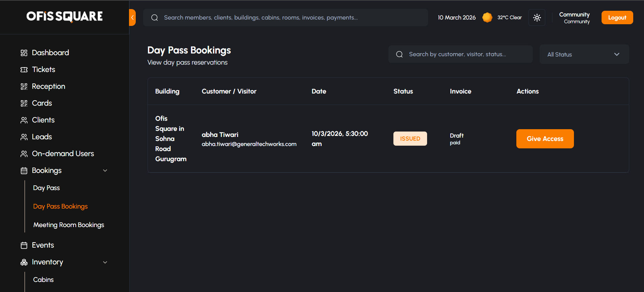Click the On-demand Users icon
The width and height of the screenshot is (644, 292).
(x=24, y=154)
